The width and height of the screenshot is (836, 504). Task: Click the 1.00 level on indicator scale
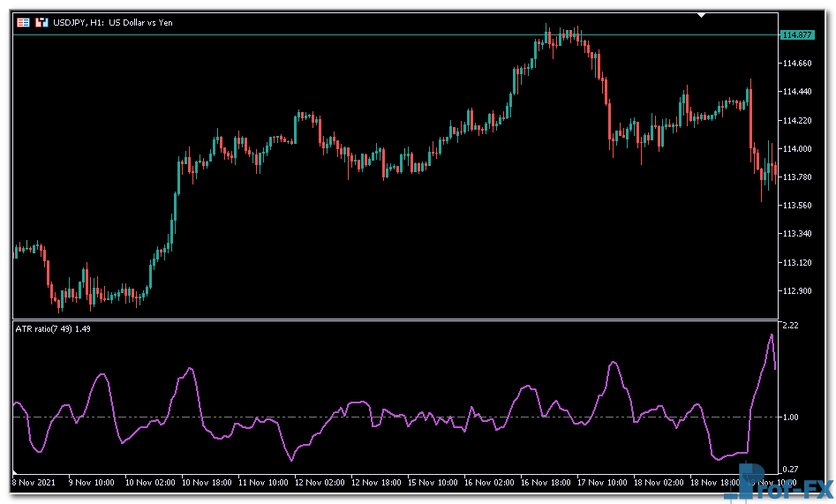coord(790,417)
